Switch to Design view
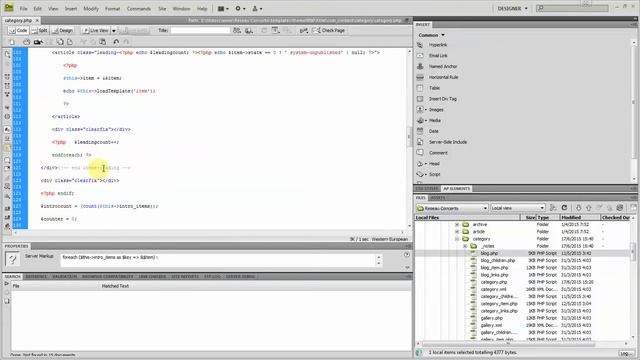Viewport: 640px width, 360px height. click(63, 31)
